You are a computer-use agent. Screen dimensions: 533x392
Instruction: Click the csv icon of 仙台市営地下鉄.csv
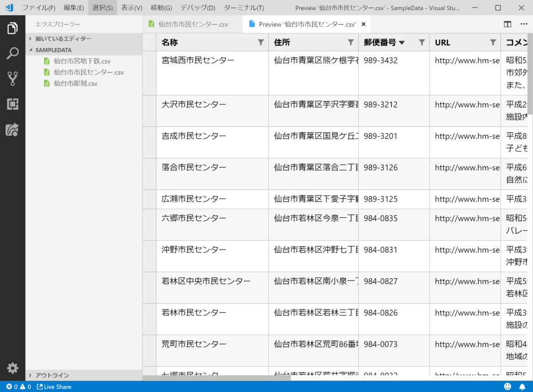click(x=46, y=61)
